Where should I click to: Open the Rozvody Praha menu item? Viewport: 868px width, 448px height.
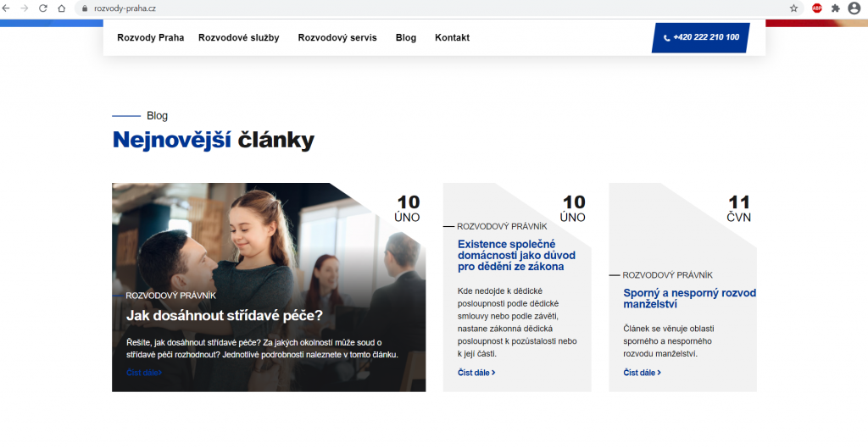(150, 37)
